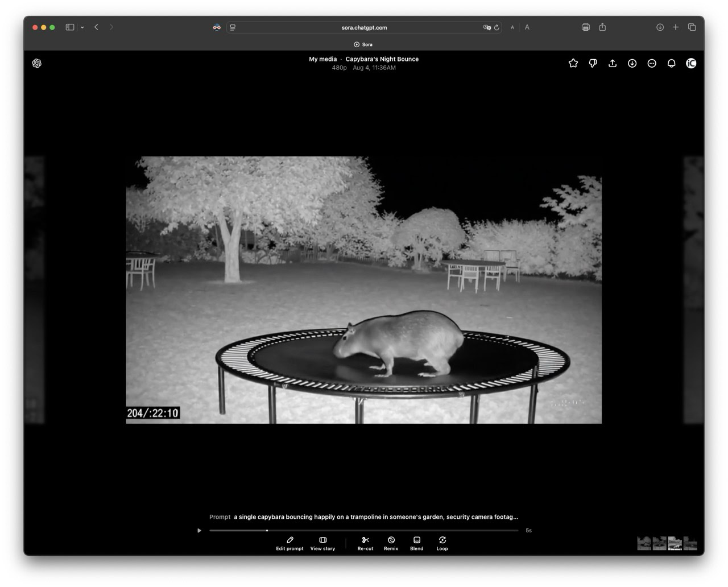Viewport: 728px width, 587px height.
Task: Expand Safari sidebar dropdown chevron
Action: [82, 27]
